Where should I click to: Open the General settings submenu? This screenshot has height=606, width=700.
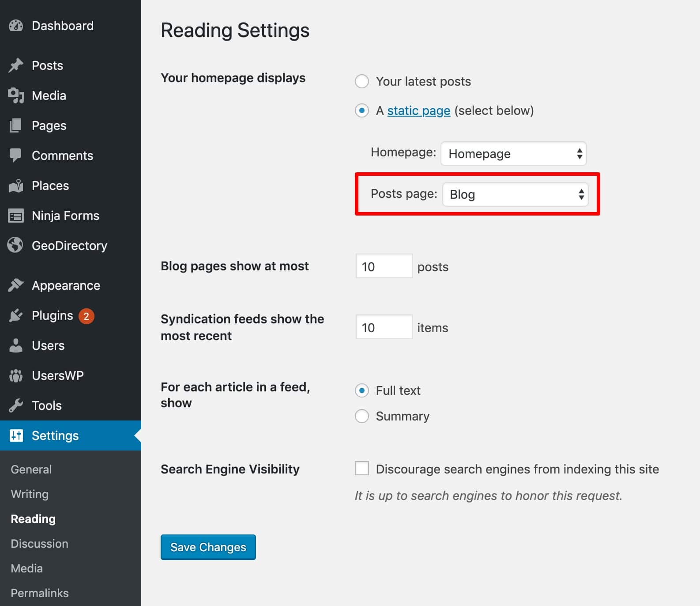31,469
